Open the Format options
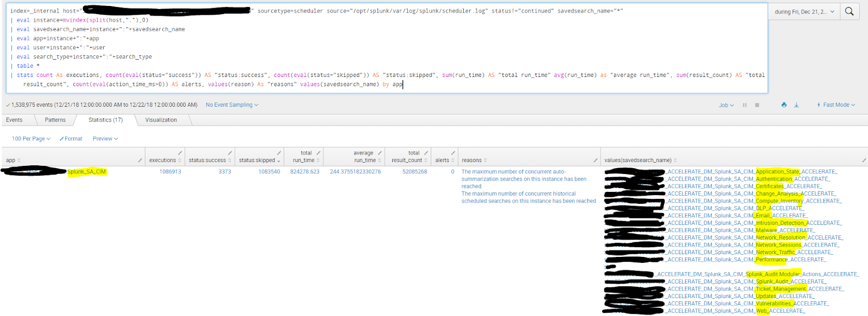This screenshot has height=316, width=868. (71, 139)
